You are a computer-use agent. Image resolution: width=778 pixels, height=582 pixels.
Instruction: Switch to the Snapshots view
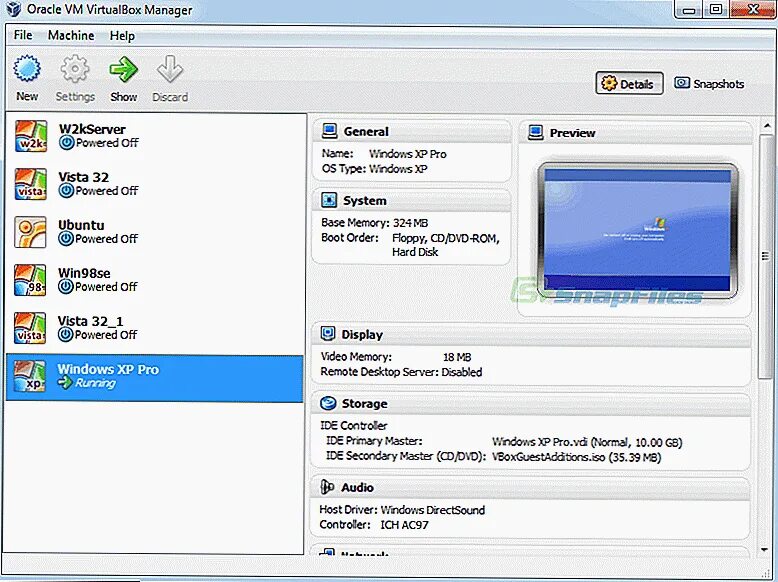tap(709, 83)
